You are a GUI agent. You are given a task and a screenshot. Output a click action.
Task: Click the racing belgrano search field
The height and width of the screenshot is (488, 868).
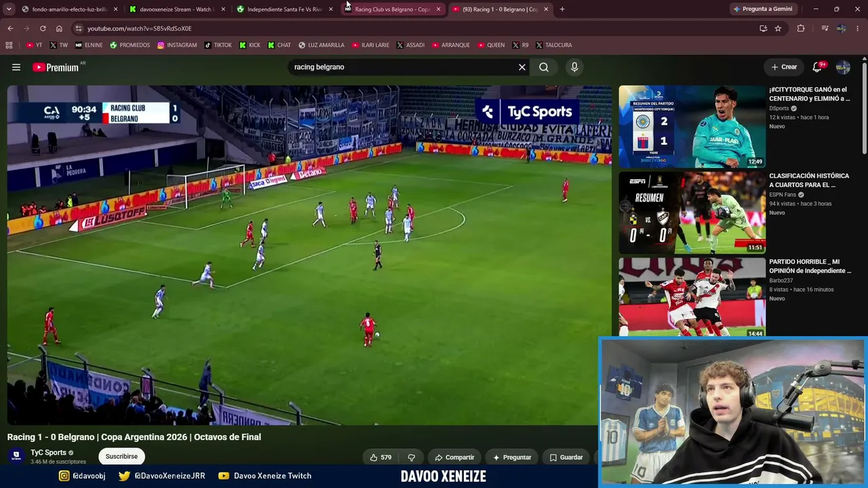pyautogui.click(x=403, y=67)
